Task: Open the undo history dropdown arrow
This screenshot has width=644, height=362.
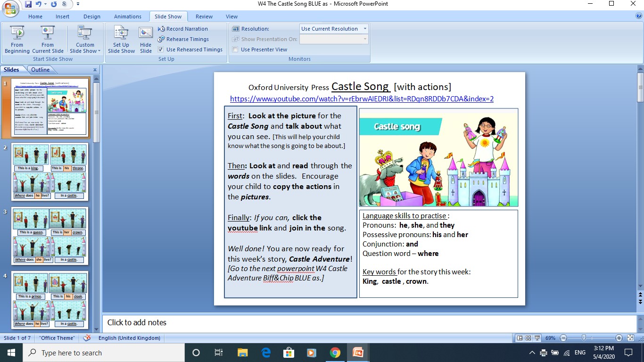Action: coord(45,4)
